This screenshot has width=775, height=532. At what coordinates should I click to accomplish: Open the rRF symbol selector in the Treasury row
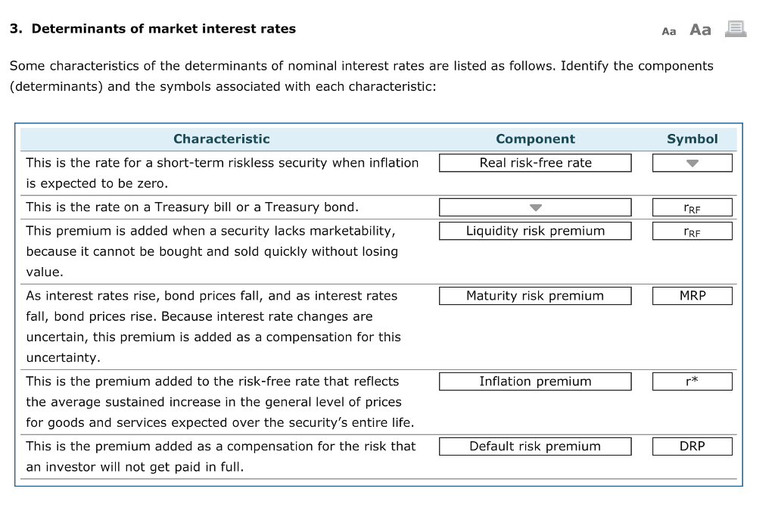click(692, 207)
